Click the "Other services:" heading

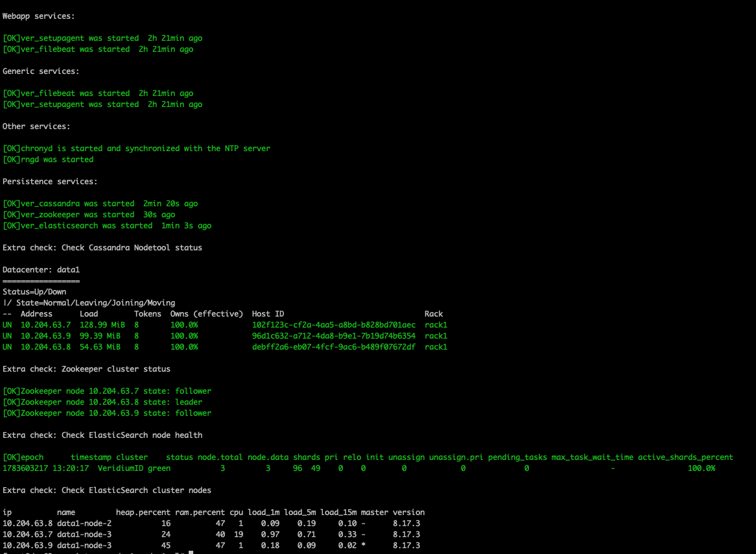click(36, 126)
